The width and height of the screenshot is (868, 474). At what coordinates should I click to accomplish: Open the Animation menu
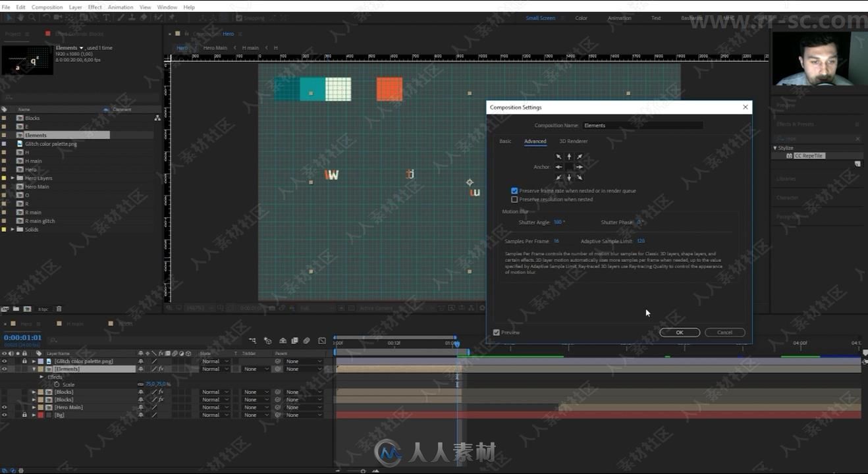tap(121, 7)
